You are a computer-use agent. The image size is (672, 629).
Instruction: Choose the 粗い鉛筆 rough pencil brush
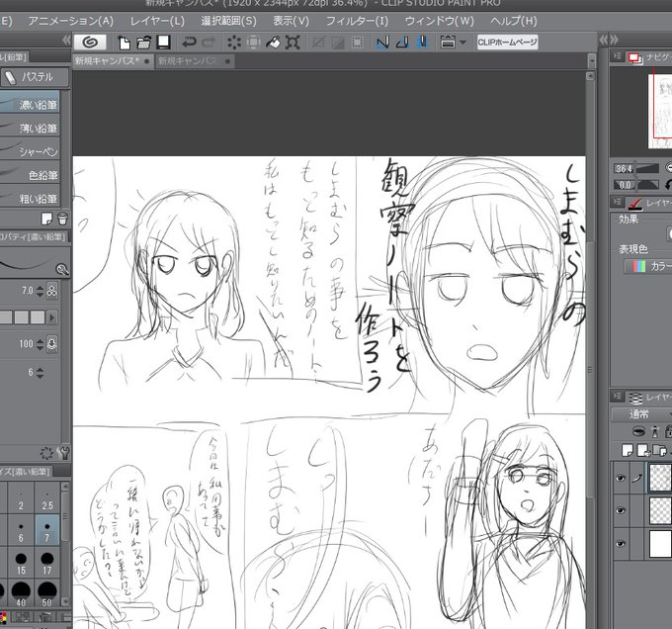[x=30, y=198]
